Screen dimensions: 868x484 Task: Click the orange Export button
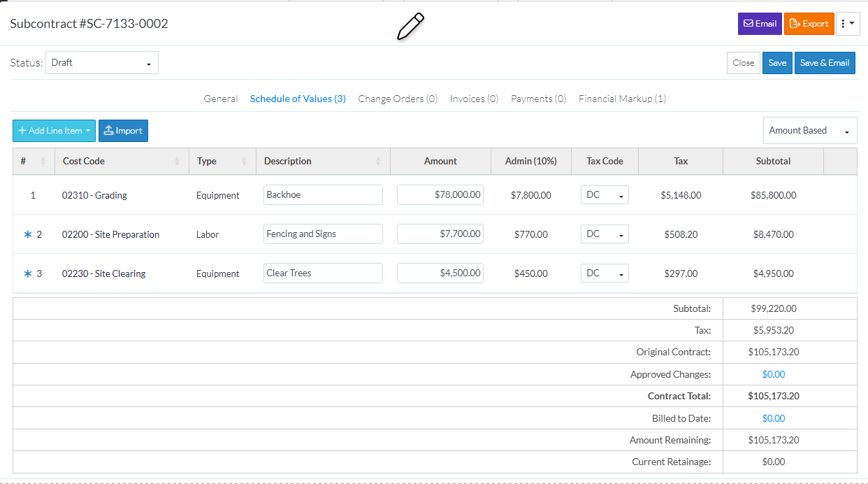coord(809,24)
